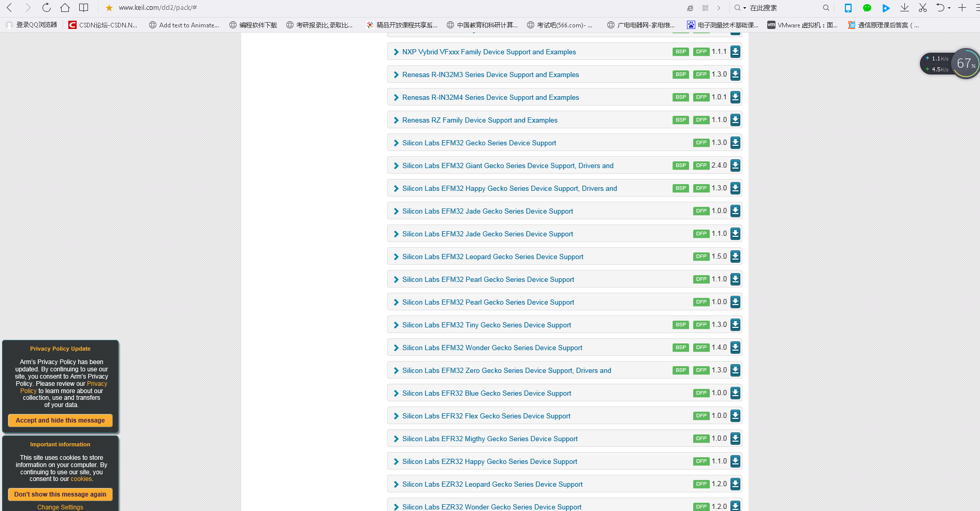Open VMware 虚拟机 bookmark

pyautogui.click(x=802, y=25)
